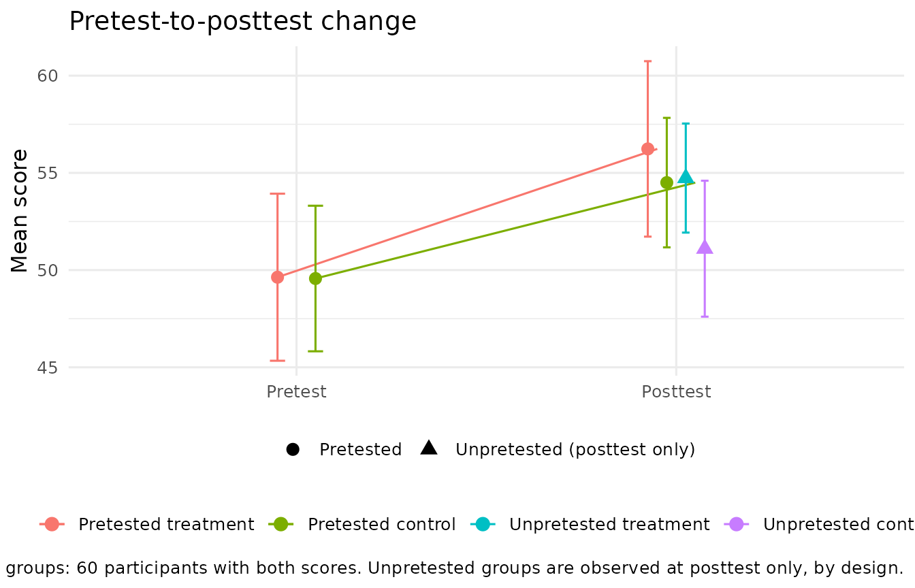The width and height of the screenshot is (915, 588).
Task: Click the Unpretested (posttest only) legend text
Action: tap(575, 450)
